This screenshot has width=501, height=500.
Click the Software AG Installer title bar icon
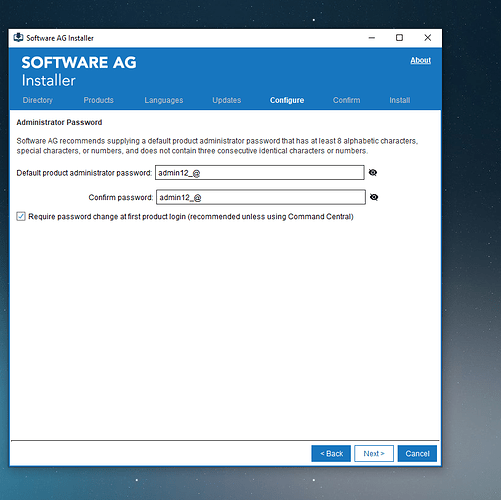(18, 37)
